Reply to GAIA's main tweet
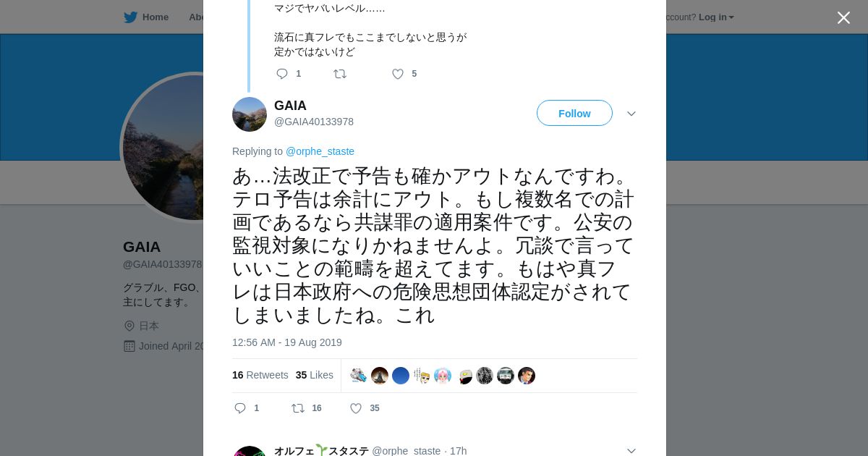The image size is (868, 456). (241, 408)
